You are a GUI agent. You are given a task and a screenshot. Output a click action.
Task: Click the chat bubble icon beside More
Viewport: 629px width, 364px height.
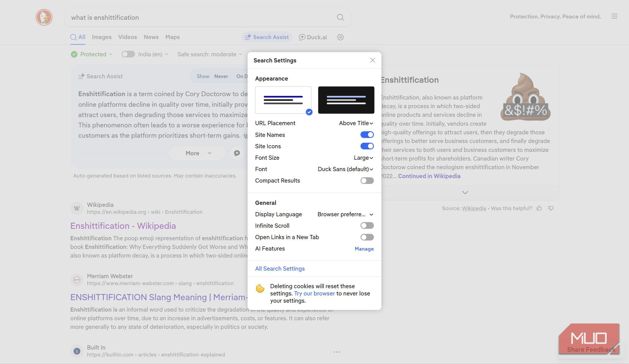click(237, 153)
